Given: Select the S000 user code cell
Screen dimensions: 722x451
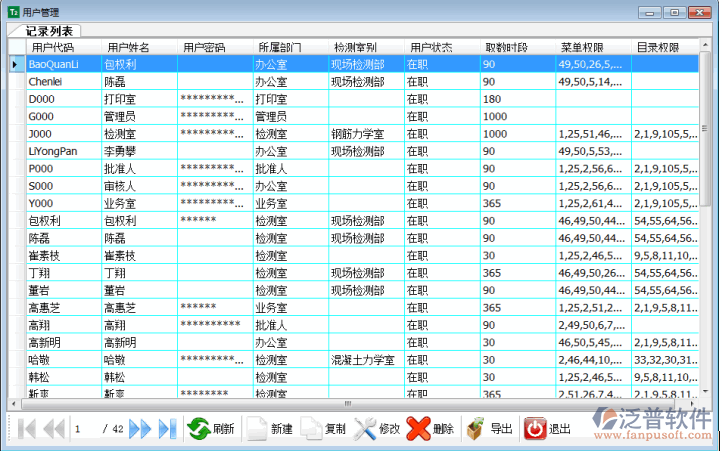Looking at the screenshot, I should point(64,186).
